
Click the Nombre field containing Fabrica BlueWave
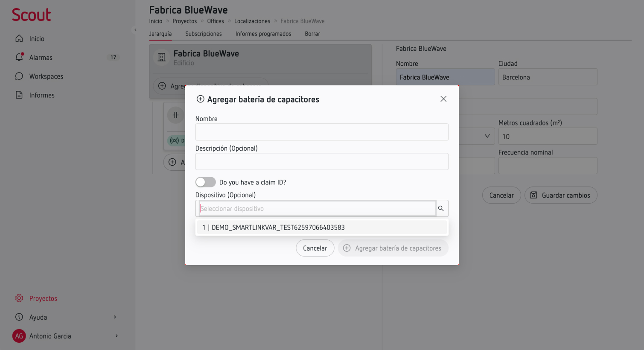pyautogui.click(x=445, y=77)
